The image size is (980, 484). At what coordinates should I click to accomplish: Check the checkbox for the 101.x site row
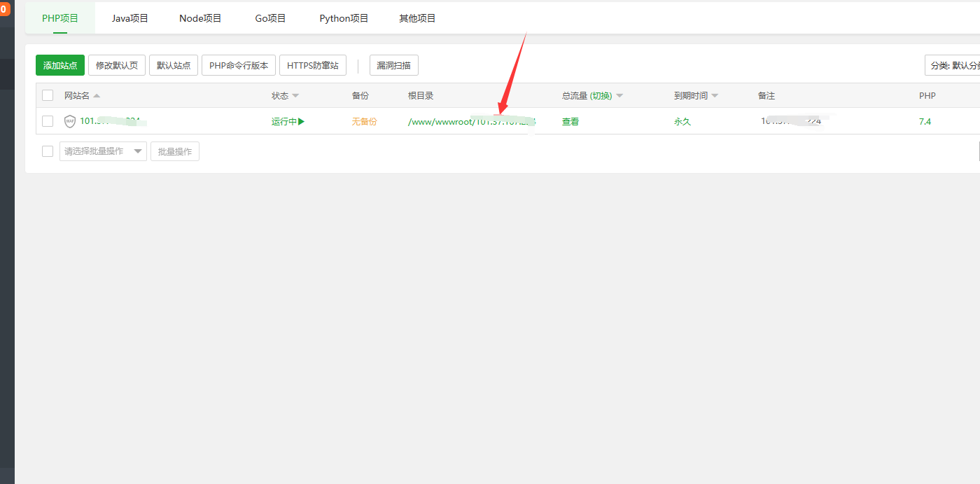point(48,121)
